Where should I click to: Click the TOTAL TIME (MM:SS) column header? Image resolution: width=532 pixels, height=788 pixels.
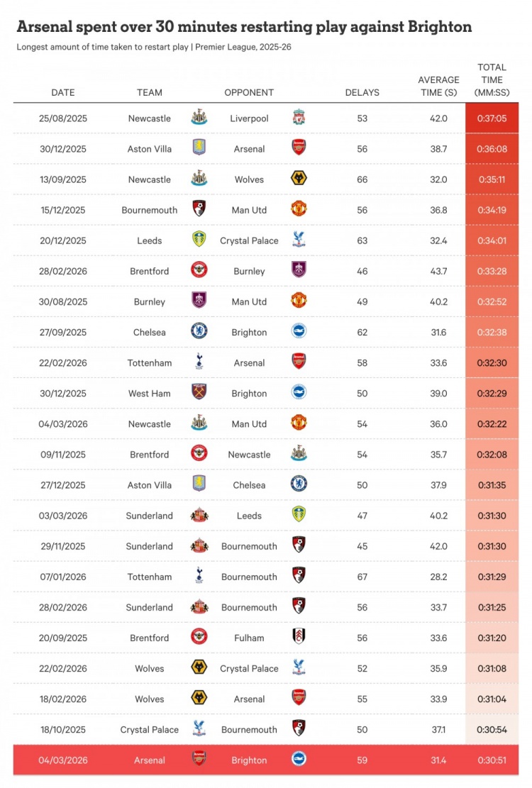pyautogui.click(x=492, y=80)
